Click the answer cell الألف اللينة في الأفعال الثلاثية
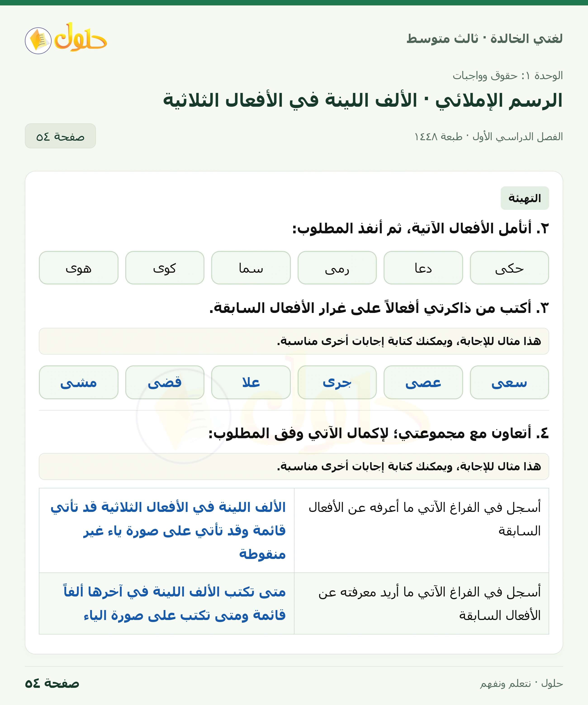This screenshot has height=705, width=588. (167, 530)
